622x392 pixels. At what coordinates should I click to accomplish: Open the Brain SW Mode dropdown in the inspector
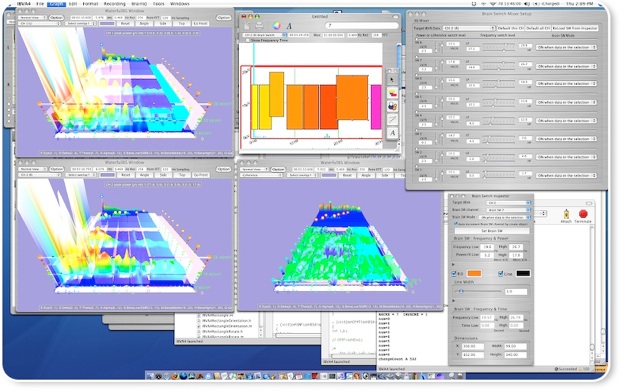(505, 217)
